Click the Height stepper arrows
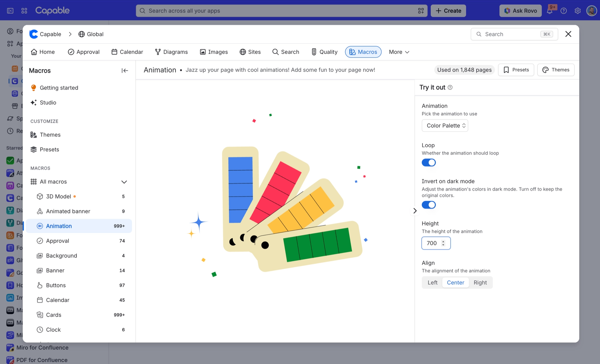This screenshot has width=600, height=364. point(443,243)
